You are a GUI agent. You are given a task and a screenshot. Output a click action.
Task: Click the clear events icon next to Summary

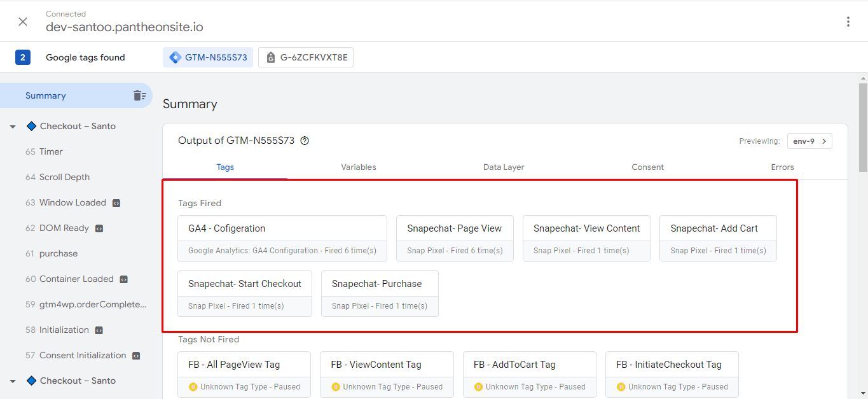(139, 95)
